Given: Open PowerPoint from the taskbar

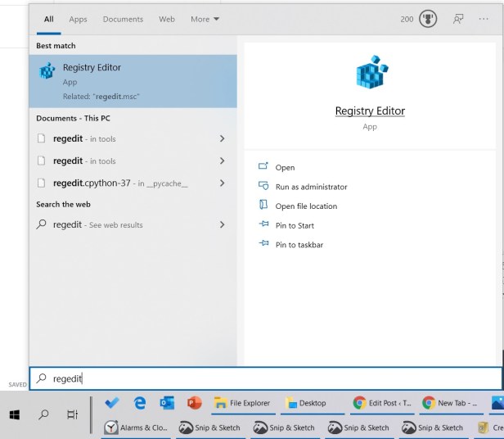Looking at the screenshot, I should click(x=194, y=403).
